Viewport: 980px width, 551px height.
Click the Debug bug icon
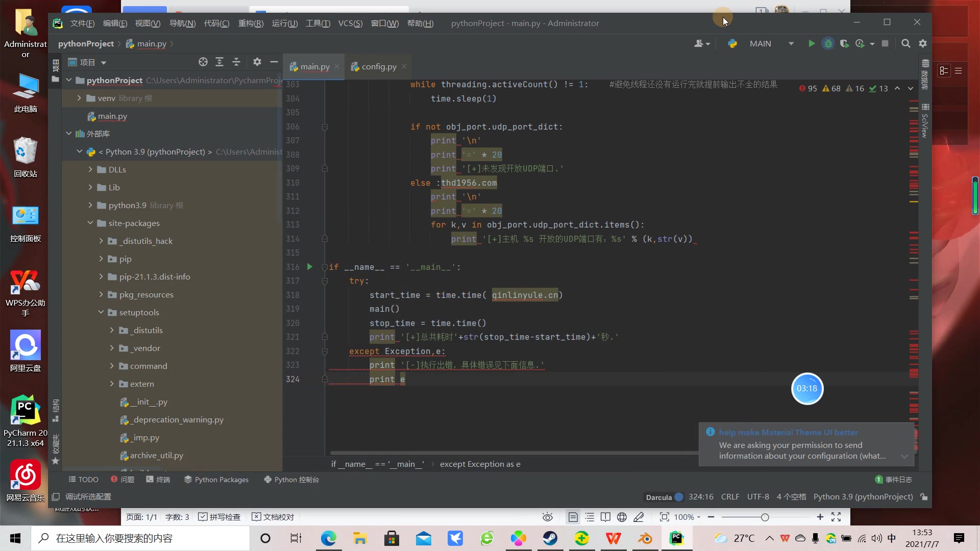[x=828, y=44]
